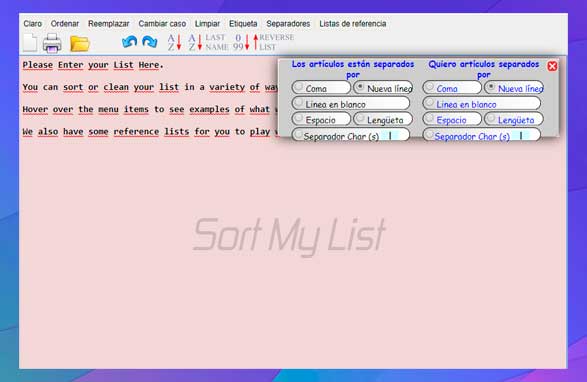Select Coma under 'Quiero artículos separados por'
Viewport: 587px width, 382px height.
452,88
